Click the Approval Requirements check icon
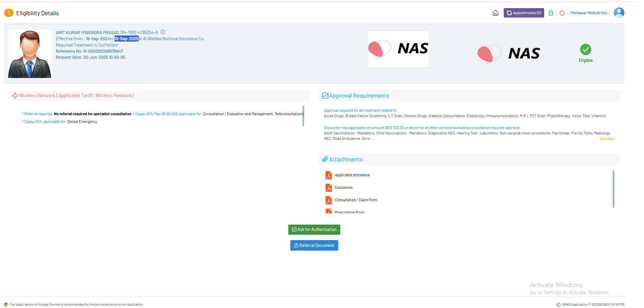644x308 pixels. 325,96
